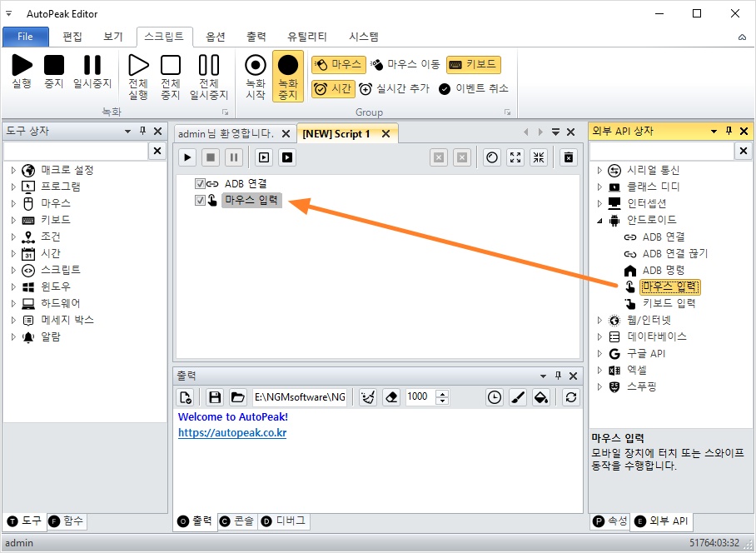Click 도구 상자 search input field
The width and height of the screenshot is (756, 553).
point(76,152)
